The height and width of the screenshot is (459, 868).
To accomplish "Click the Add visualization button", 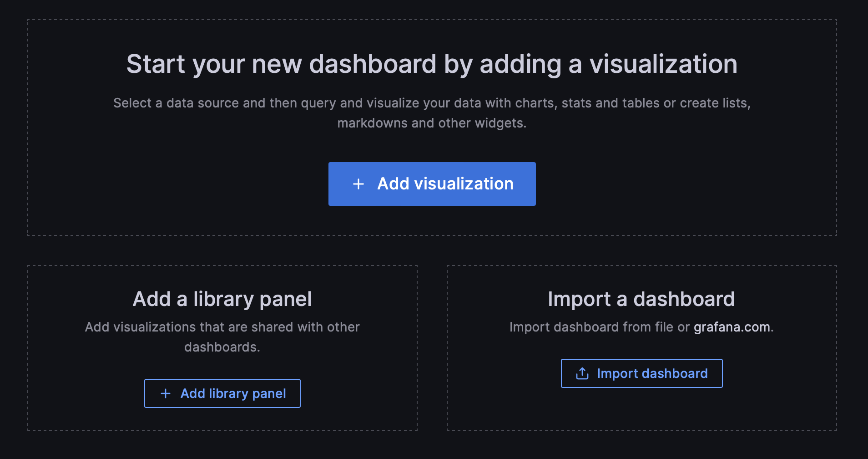I will click(432, 184).
